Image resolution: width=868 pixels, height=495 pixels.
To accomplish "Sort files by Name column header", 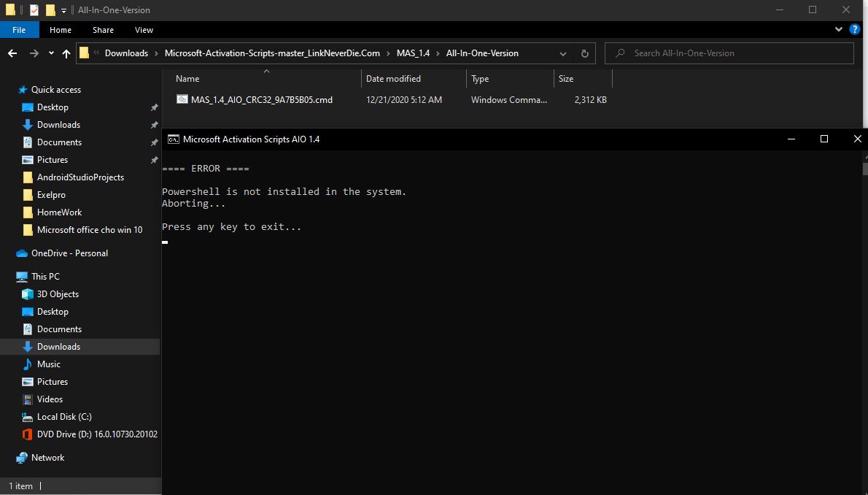I will (x=187, y=79).
